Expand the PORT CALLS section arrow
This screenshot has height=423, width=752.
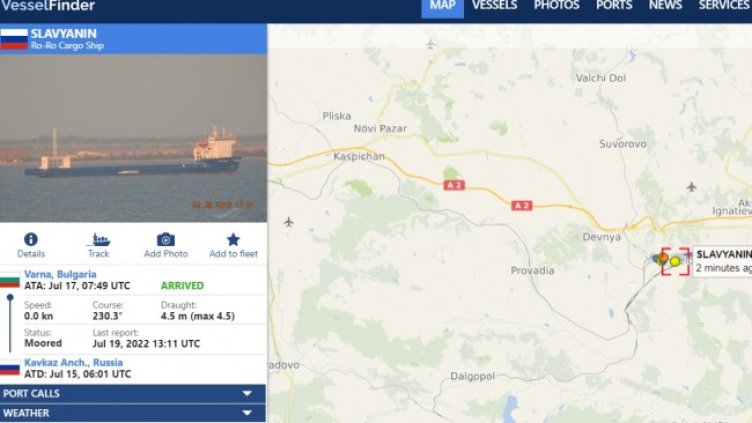pyautogui.click(x=247, y=393)
